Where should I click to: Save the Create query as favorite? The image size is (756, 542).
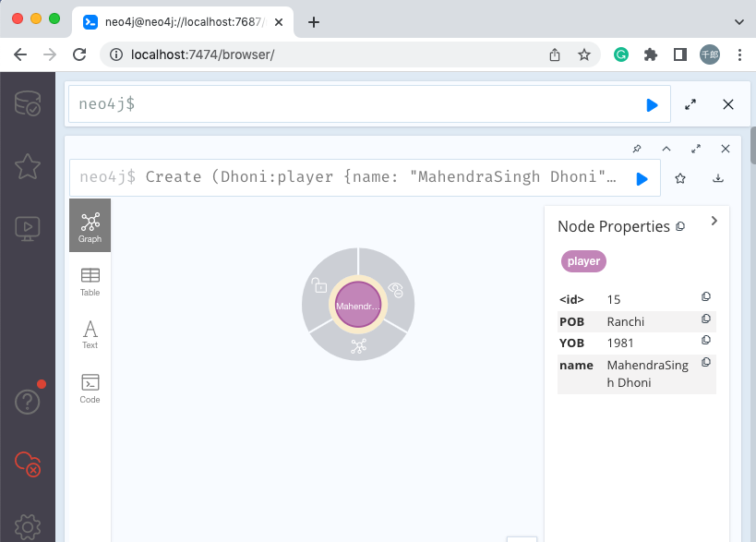pos(680,179)
